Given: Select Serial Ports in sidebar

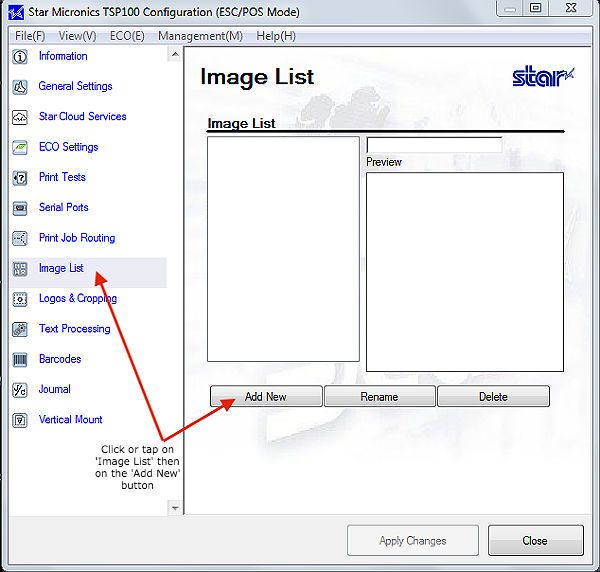Looking at the screenshot, I should tap(64, 207).
